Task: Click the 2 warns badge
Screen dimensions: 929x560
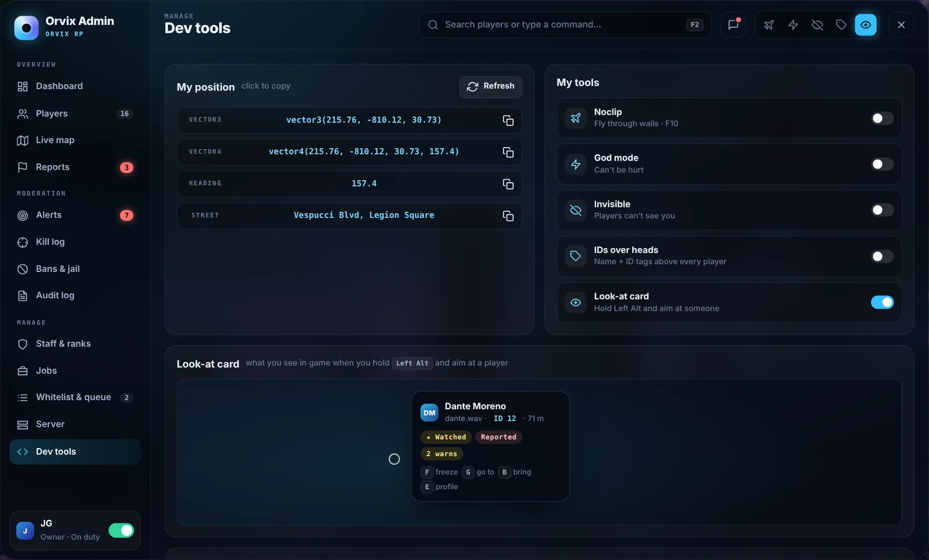Action: pos(441,454)
